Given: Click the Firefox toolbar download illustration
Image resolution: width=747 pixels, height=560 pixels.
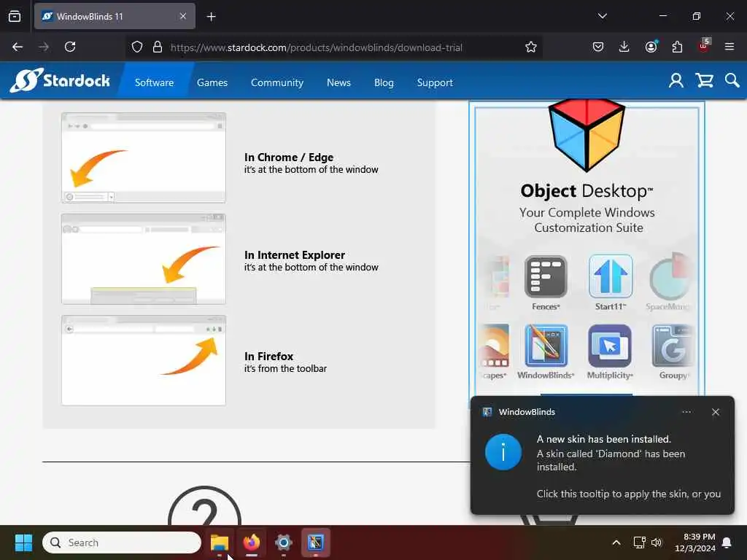Looking at the screenshot, I should coord(144,360).
